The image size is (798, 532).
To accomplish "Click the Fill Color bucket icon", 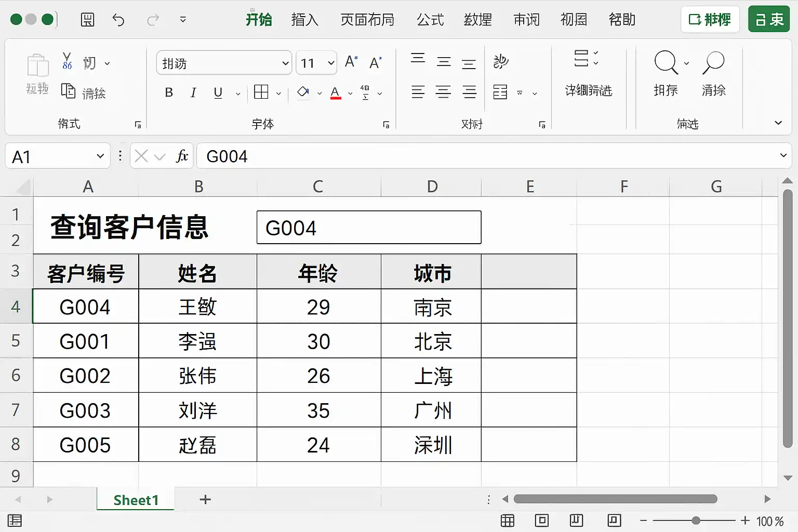I will pos(303,92).
